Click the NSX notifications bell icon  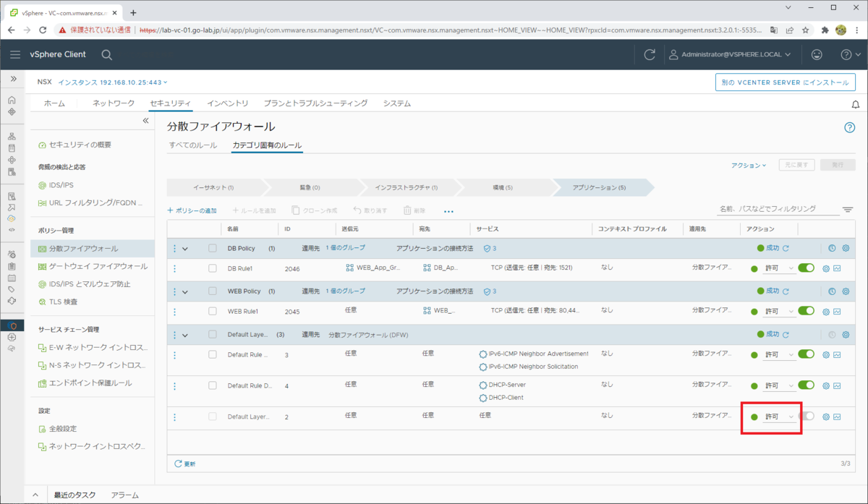click(856, 104)
